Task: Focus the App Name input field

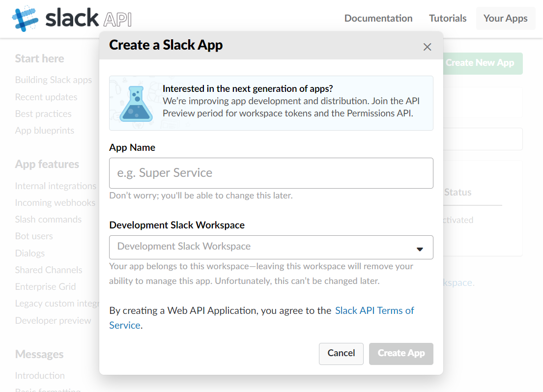Action: pos(271,173)
